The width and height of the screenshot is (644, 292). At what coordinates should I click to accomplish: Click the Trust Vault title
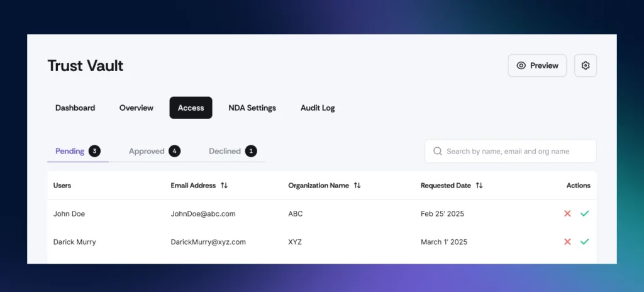(86, 66)
